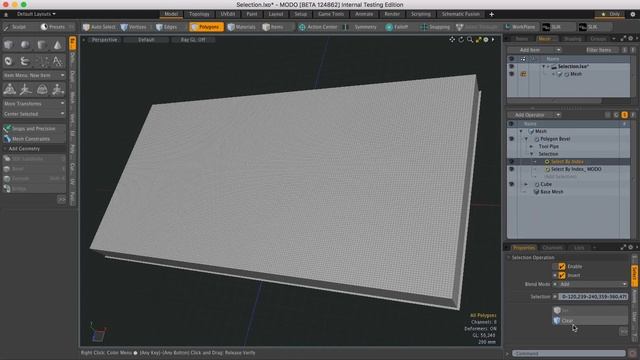Open the Add Item dropdown

click(534, 50)
